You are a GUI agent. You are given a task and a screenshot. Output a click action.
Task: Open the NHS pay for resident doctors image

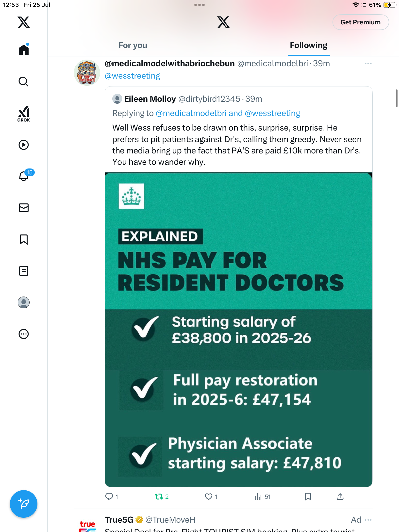point(238,330)
